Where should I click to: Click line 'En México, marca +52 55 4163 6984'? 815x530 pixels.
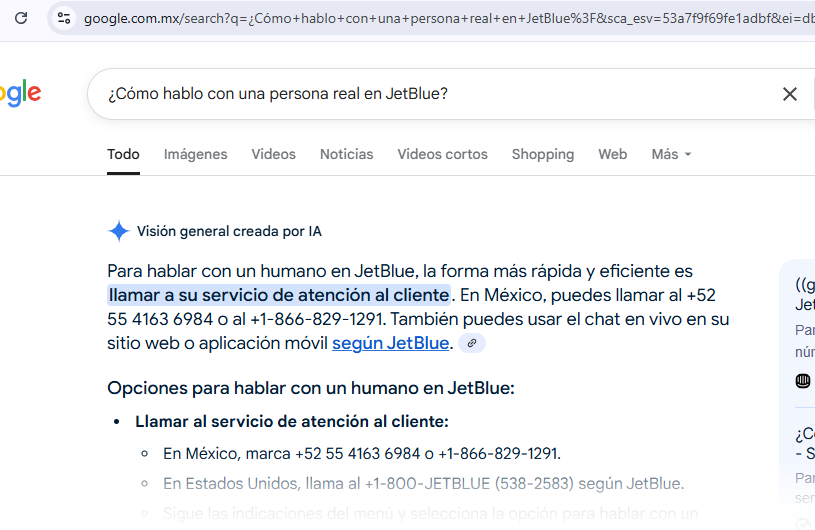pyautogui.click(x=362, y=454)
